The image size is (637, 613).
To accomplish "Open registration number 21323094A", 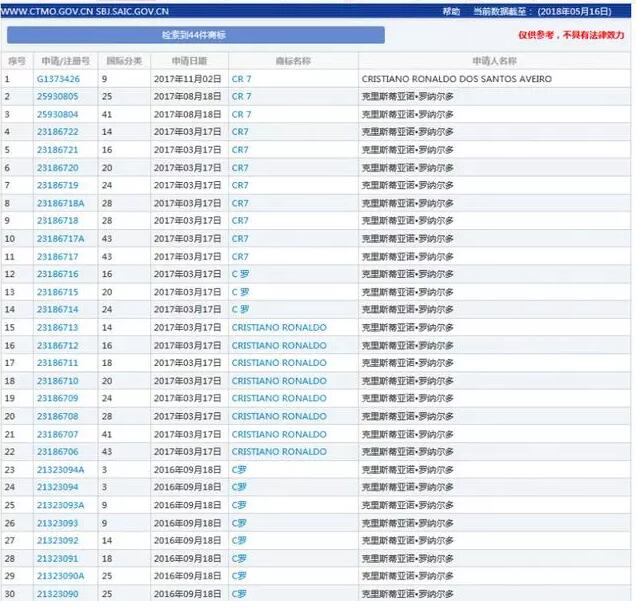I will coord(61,470).
